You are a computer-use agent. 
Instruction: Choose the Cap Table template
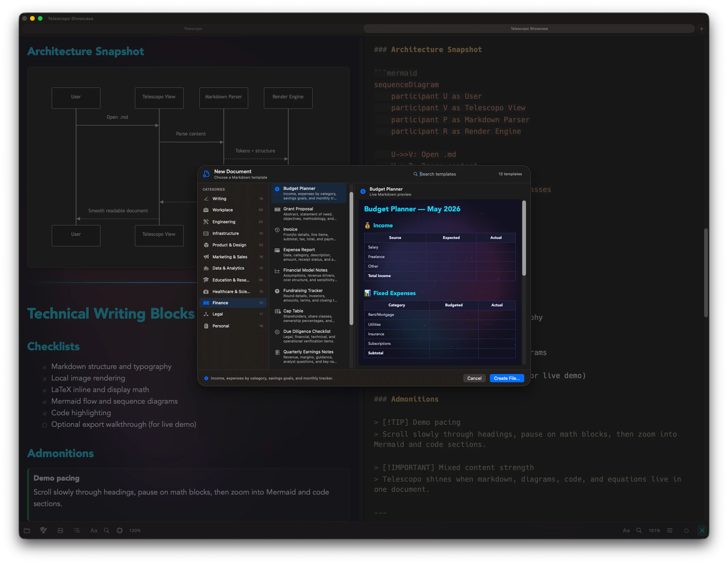pos(309,316)
